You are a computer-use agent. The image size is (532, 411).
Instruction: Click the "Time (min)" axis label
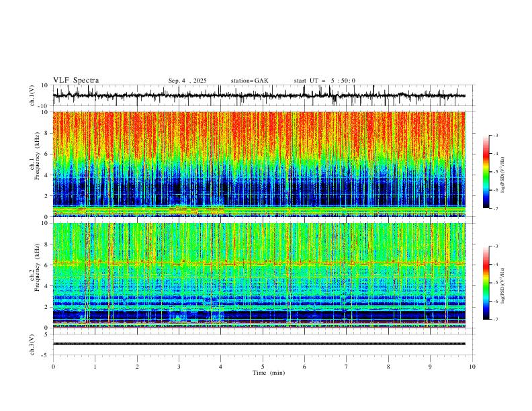click(x=269, y=373)
